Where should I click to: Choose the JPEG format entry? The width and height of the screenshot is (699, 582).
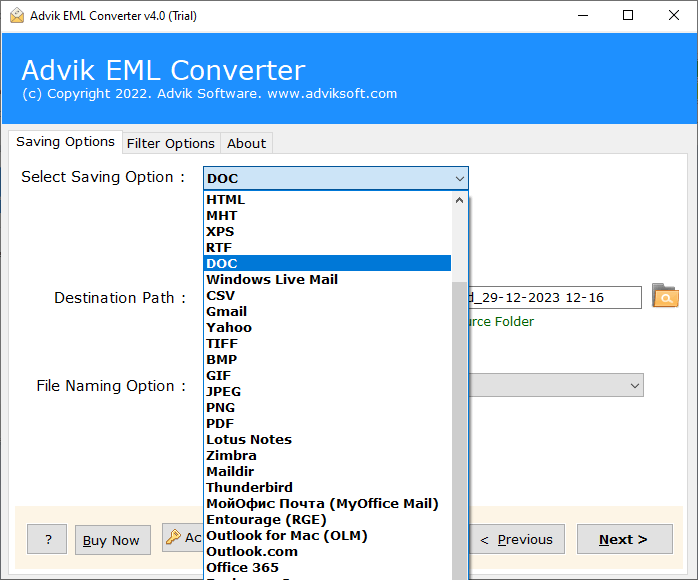(327, 392)
